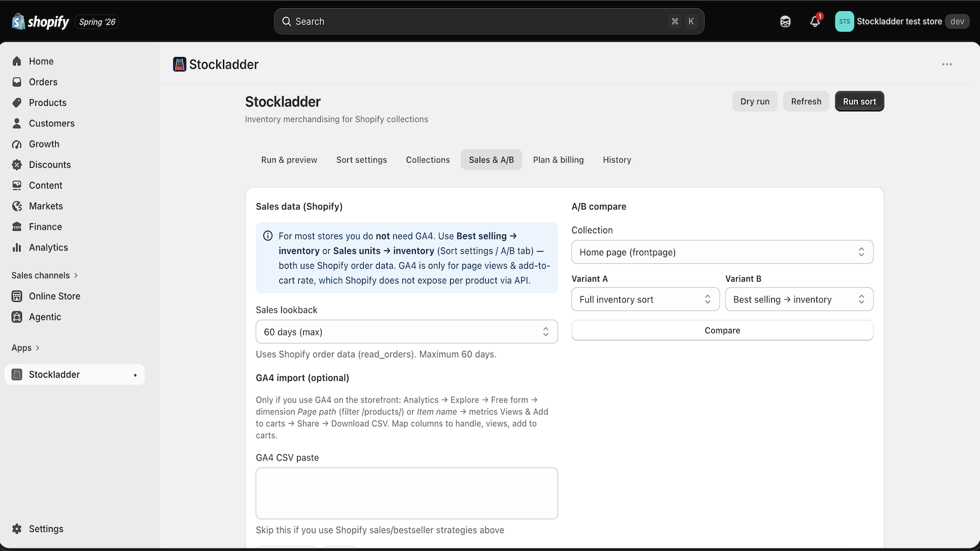
Task: Open the three-dot more actions menu
Action: [947, 64]
